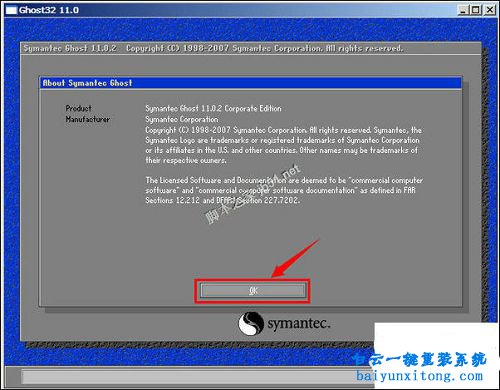Click the Ghost32 window system menu icon
The image size is (500, 390).
pyautogui.click(x=11, y=10)
